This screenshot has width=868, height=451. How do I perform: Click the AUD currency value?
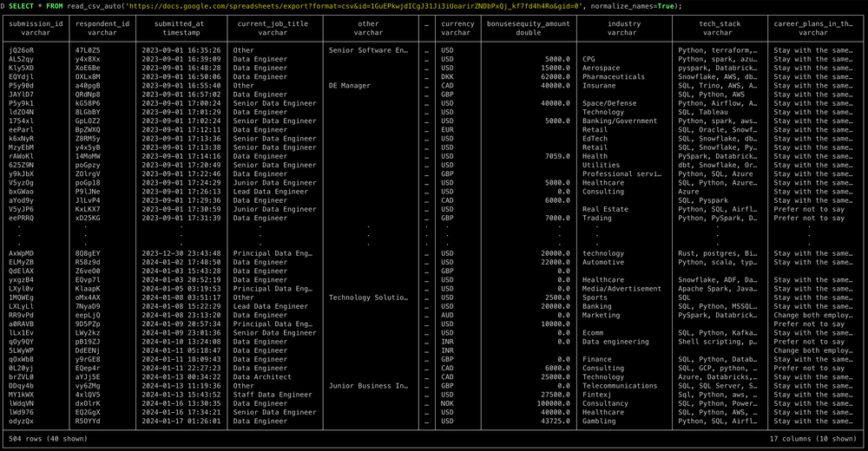pyautogui.click(x=447, y=316)
